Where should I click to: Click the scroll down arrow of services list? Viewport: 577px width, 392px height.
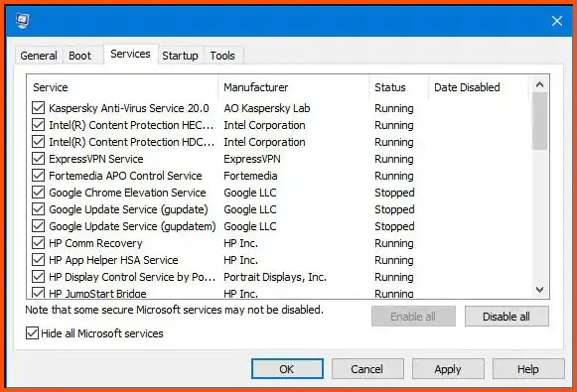coord(539,290)
